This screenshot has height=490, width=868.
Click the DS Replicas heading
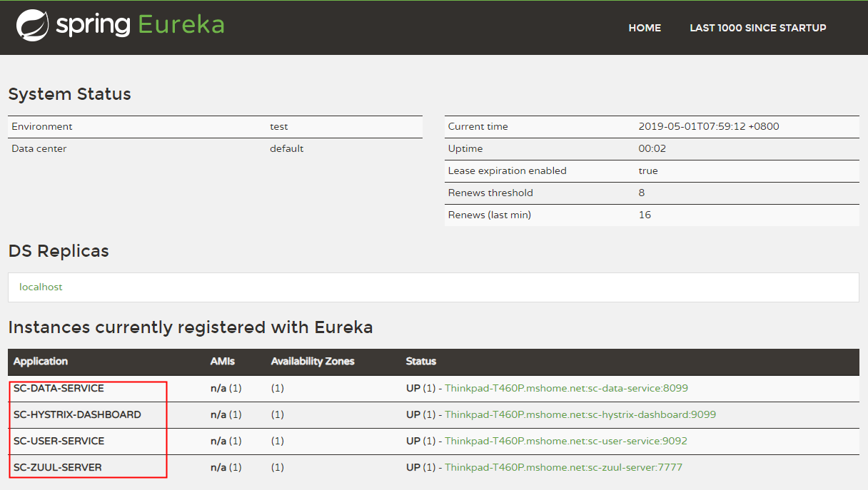click(x=59, y=251)
